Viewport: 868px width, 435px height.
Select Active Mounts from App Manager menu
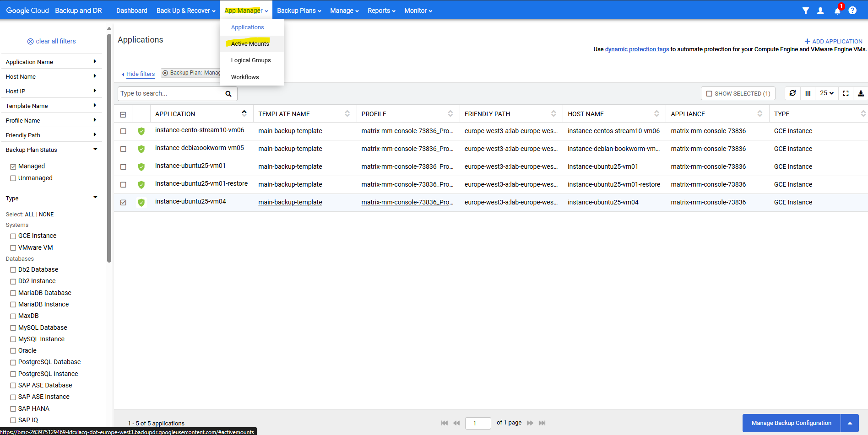tap(250, 44)
